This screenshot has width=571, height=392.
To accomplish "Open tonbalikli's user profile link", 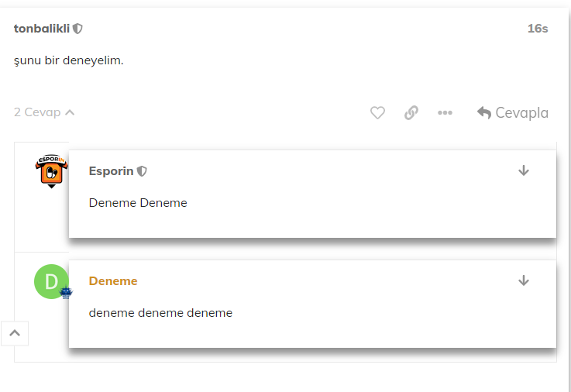I will tap(42, 29).
